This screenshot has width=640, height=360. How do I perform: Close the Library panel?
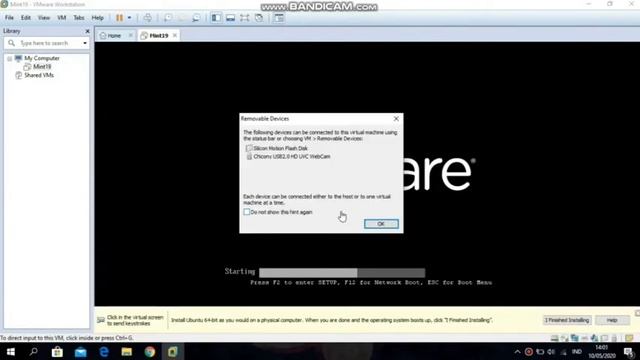click(87, 31)
